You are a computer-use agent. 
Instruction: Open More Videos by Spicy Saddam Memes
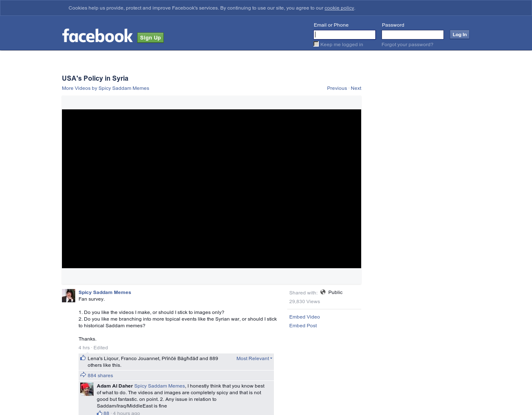[106, 88]
